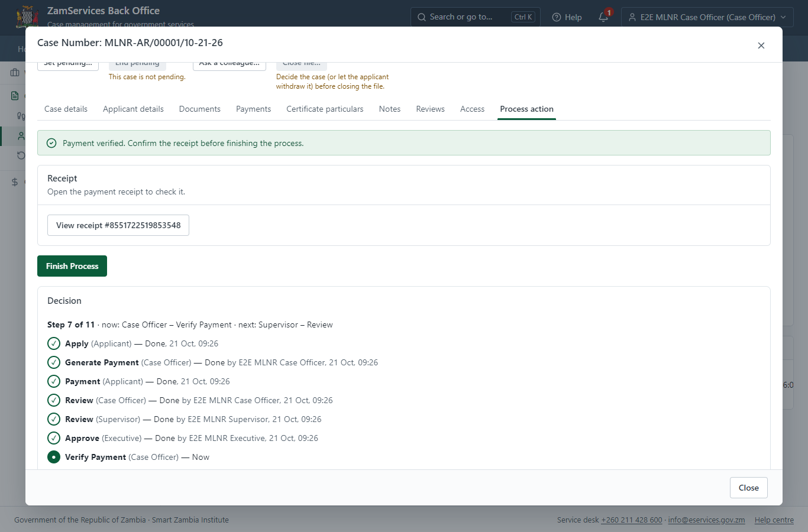This screenshot has height=532, width=808.
Task: Open the Certificate particulars tab
Action: pos(325,109)
